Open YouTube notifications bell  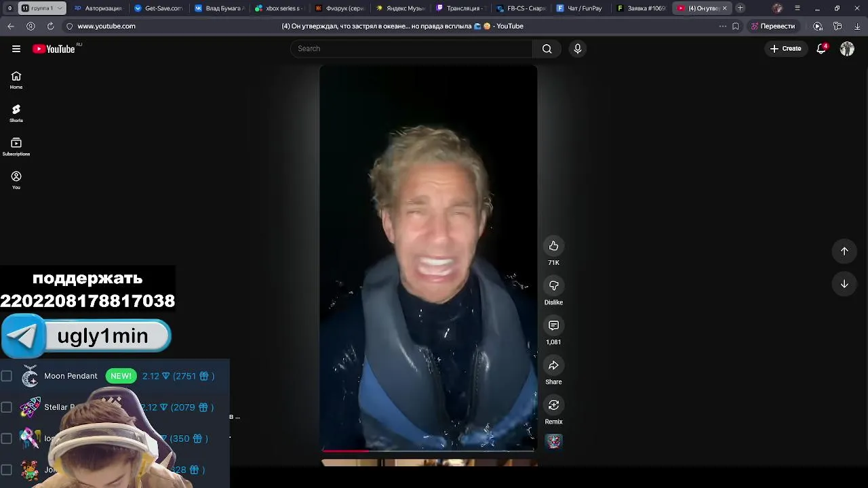(x=822, y=49)
